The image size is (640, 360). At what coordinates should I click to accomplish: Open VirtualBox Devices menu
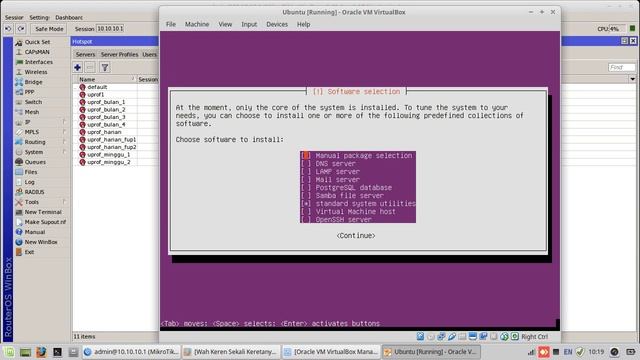pyautogui.click(x=277, y=24)
